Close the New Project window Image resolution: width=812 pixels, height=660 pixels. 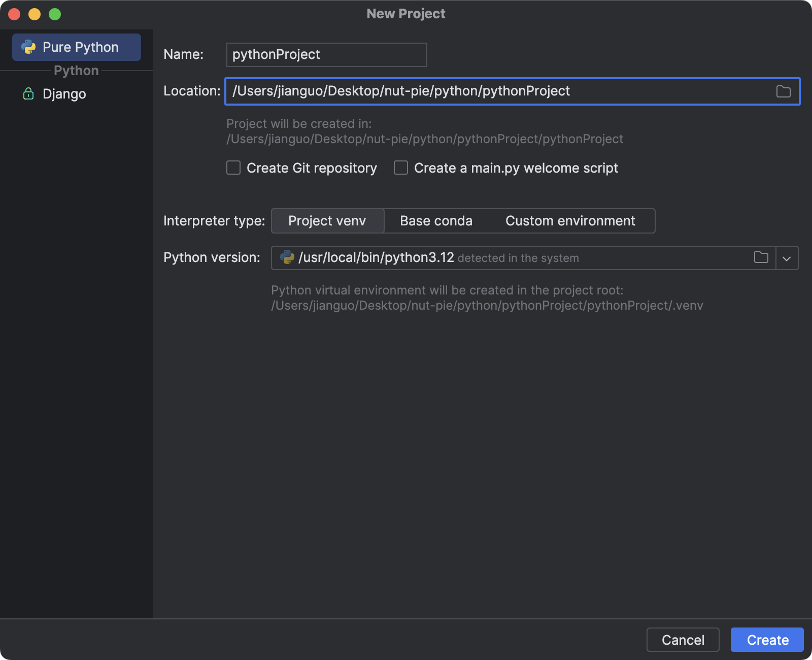point(14,14)
